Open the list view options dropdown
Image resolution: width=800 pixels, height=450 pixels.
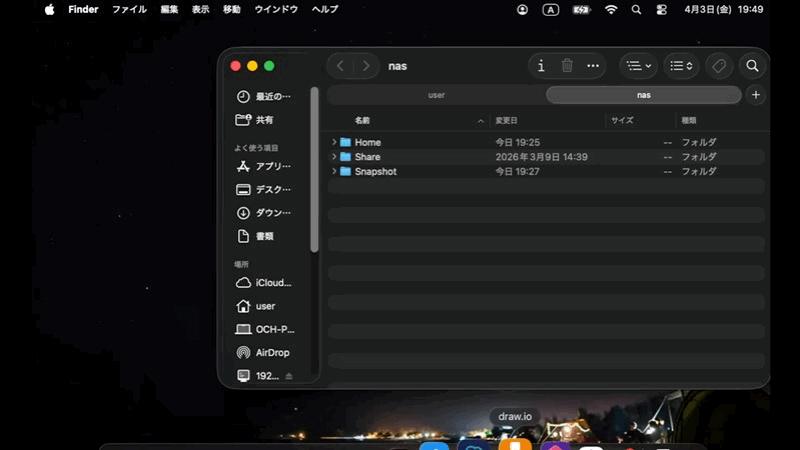point(639,66)
